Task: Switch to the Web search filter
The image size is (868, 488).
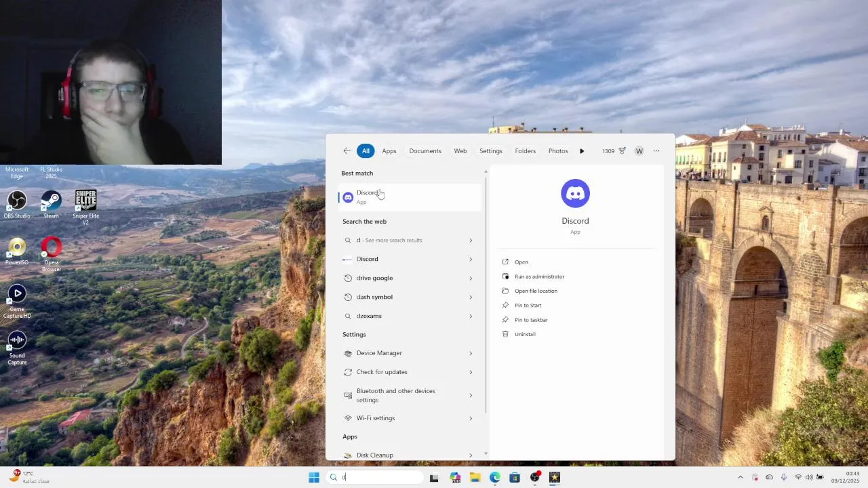Action: (460, 150)
